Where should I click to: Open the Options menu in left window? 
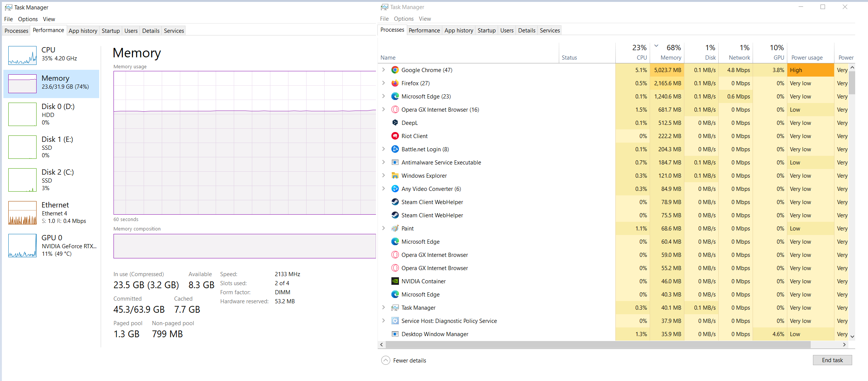[x=28, y=19]
